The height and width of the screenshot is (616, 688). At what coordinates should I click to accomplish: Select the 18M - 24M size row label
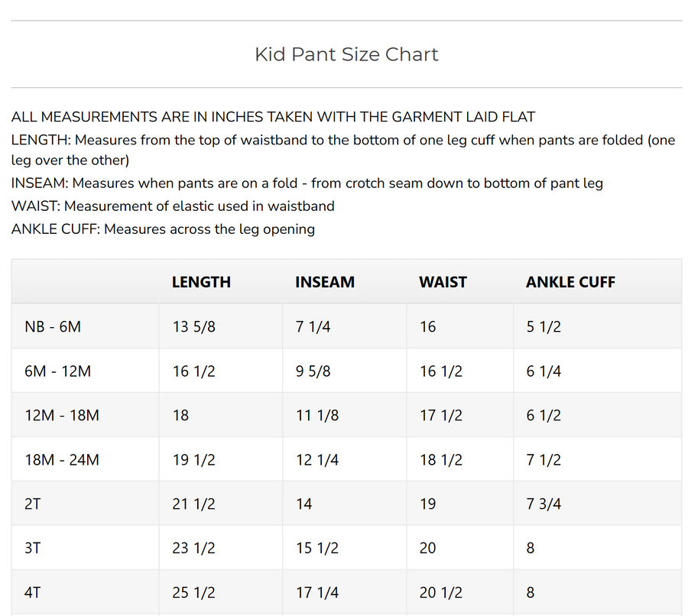tap(62, 460)
